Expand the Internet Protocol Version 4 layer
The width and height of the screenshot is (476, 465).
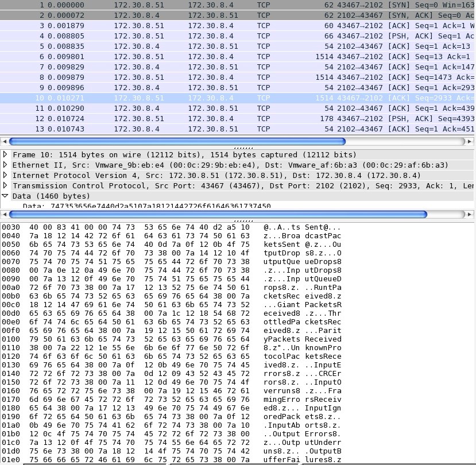click(x=6, y=175)
